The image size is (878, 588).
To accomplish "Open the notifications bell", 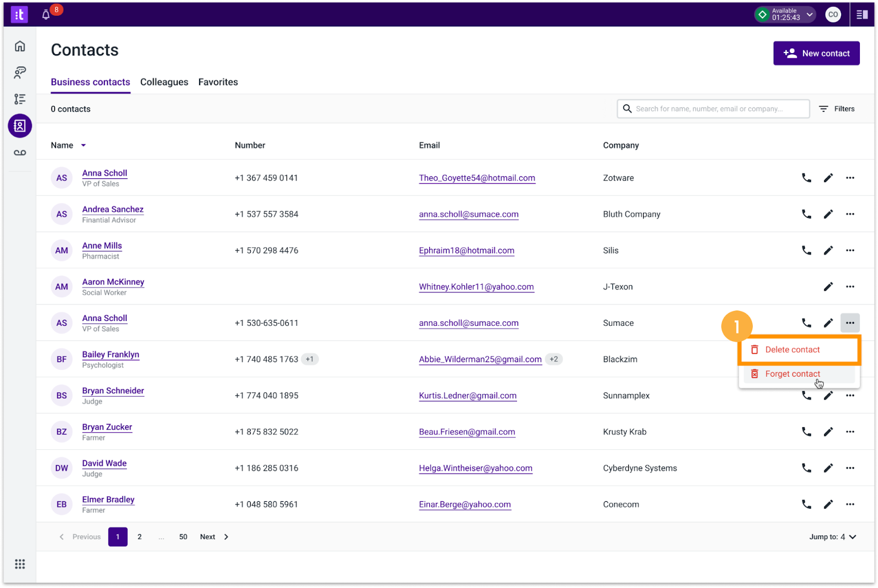I will coord(46,15).
